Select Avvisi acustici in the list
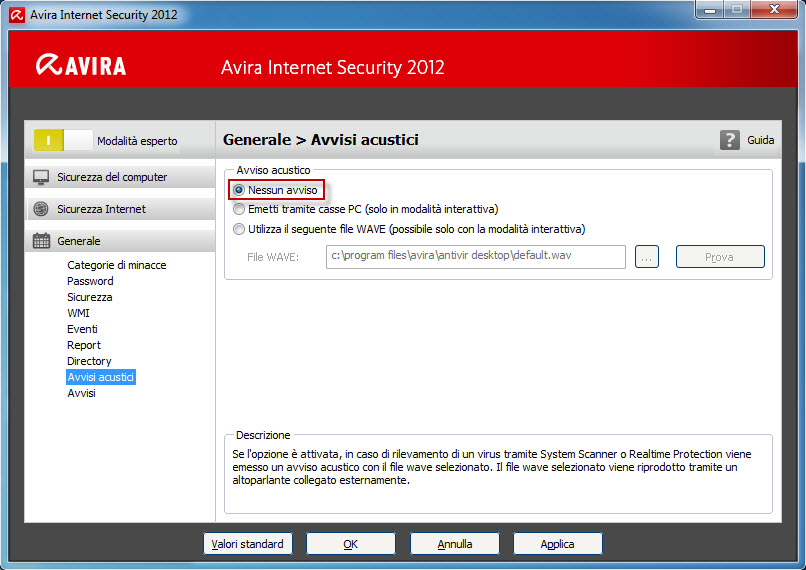Viewport: 806px width, 570px height. point(101,377)
